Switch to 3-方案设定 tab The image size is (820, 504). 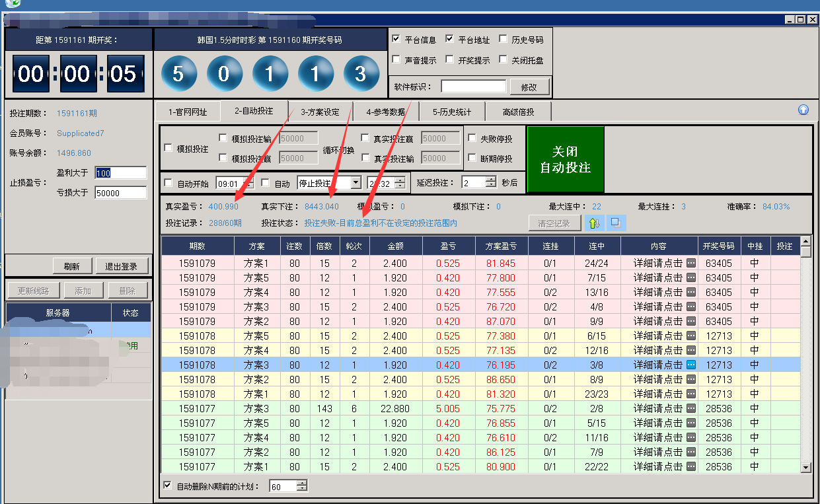[319, 112]
